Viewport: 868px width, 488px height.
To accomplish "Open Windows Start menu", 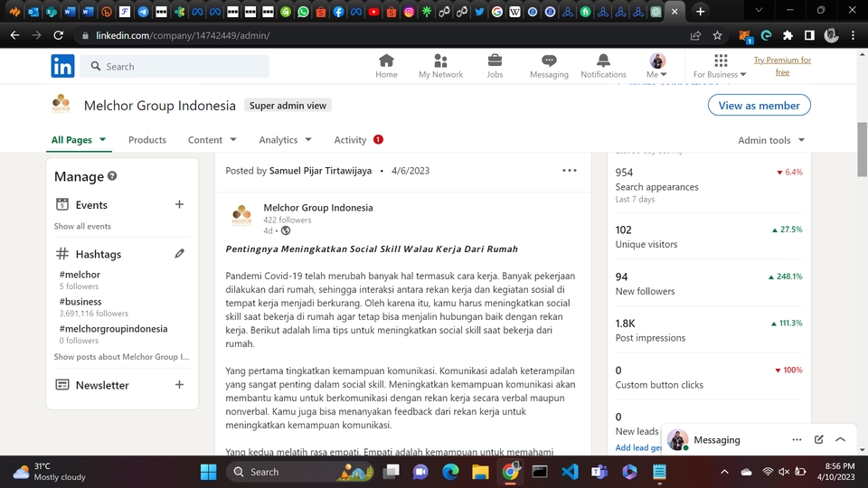I will 209,472.
